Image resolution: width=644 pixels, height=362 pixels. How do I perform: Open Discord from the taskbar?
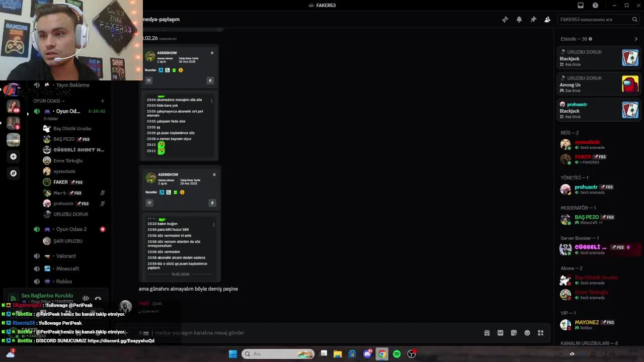367,354
